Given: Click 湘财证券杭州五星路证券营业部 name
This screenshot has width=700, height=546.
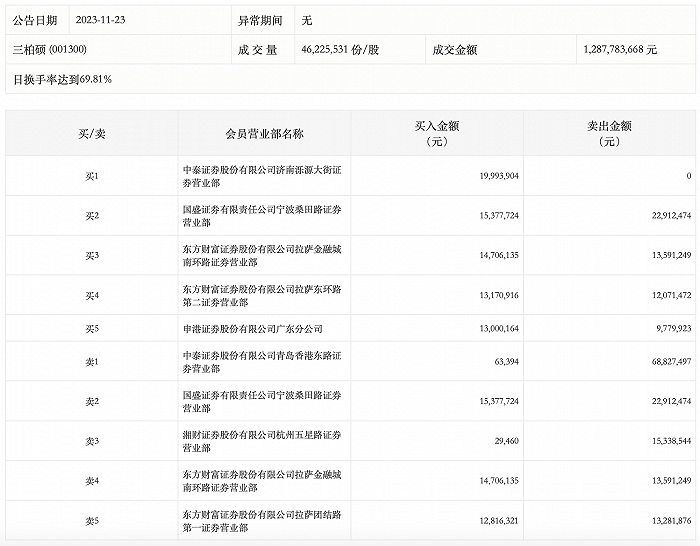Looking at the screenshot, I should pos(262,442).
